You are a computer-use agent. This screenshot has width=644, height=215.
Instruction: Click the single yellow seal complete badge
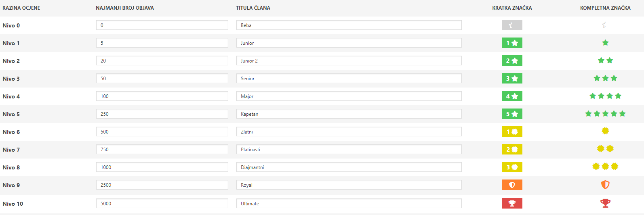click(605, 131)
